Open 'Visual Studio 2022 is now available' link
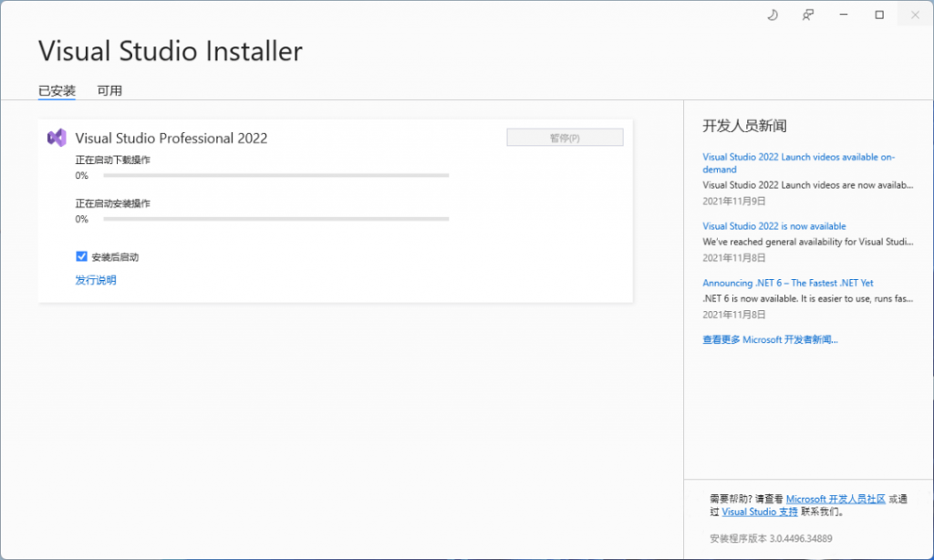934x560 pixels. click(773, 226)
